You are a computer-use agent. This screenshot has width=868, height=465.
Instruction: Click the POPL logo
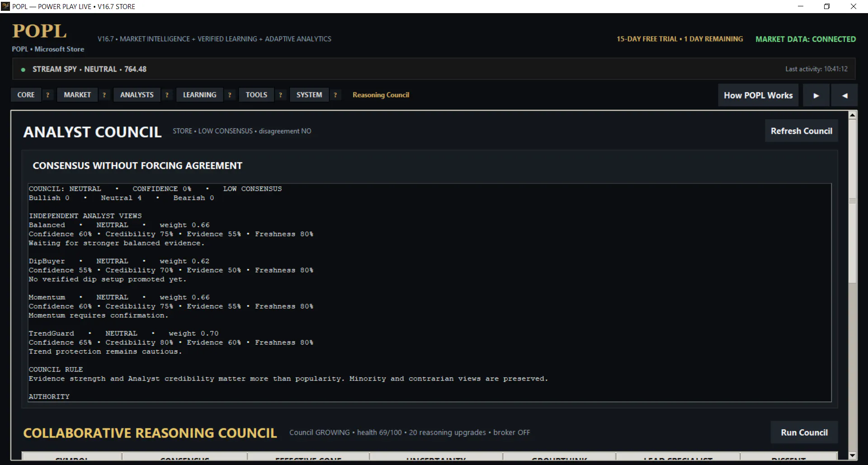(x=39, y=31)
